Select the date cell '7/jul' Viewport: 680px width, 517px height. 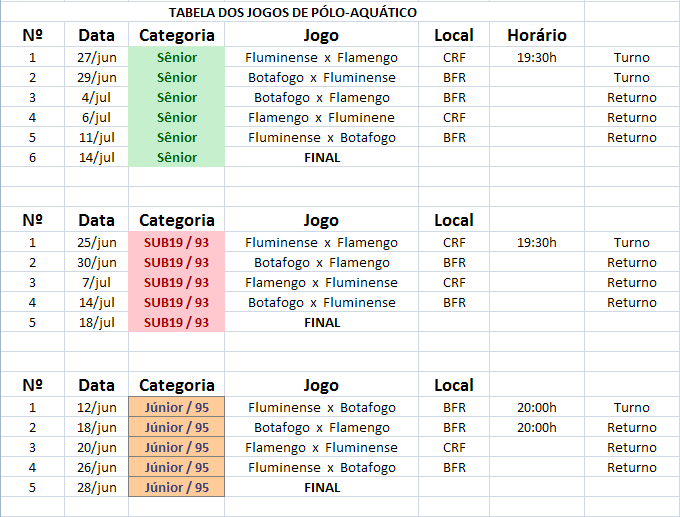[97, 282]
